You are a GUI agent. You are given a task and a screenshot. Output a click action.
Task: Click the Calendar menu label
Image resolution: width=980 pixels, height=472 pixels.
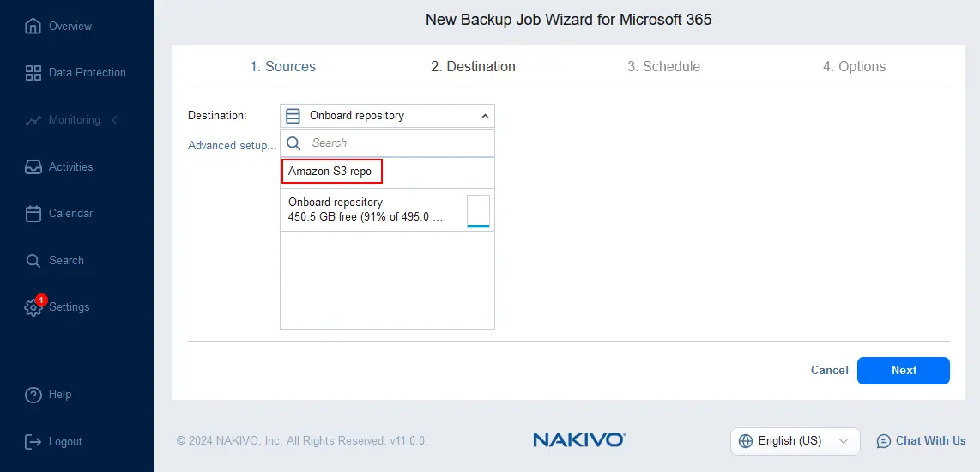pyautogui.click(x=70, y=213)
